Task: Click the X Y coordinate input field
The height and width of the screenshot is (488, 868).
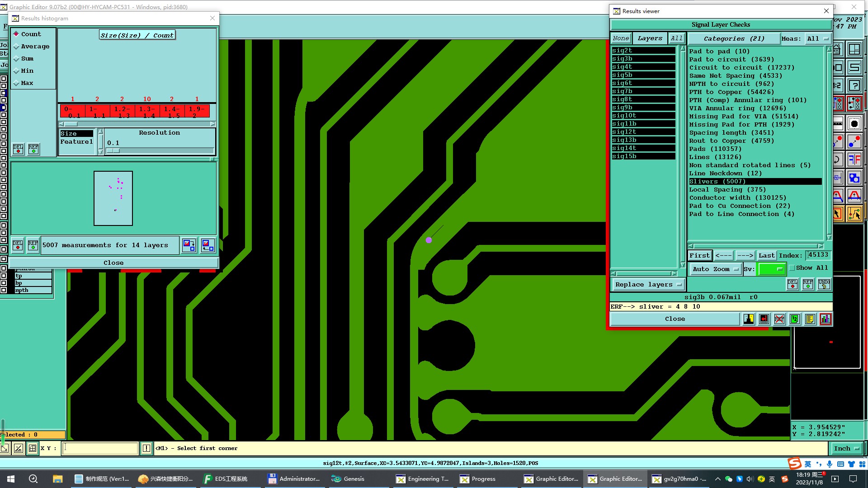Action: 100,448
